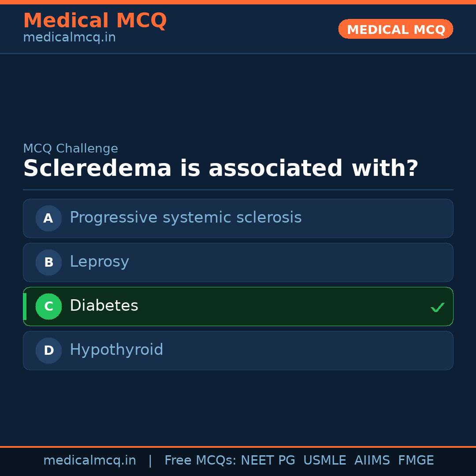Choose the "Progressive systemic sclerosis" answer text
476x476 pixels.
coord(186,218)
